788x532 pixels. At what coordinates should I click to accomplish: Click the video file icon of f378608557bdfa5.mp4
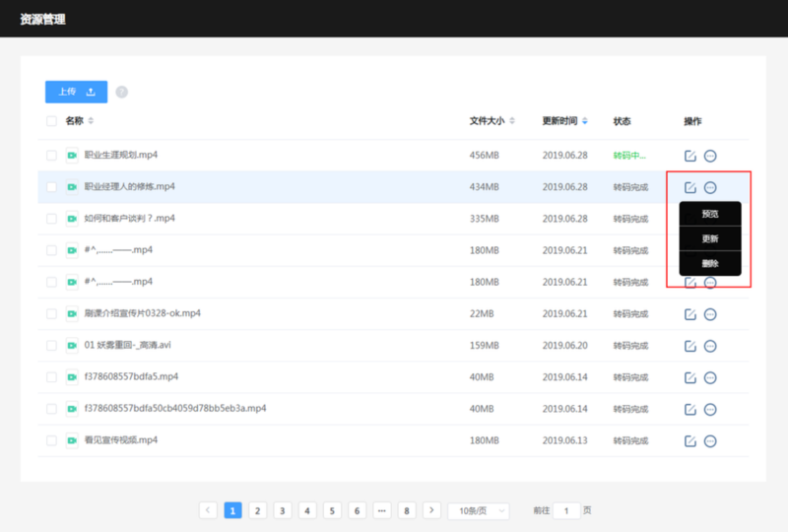click(72, 377)
